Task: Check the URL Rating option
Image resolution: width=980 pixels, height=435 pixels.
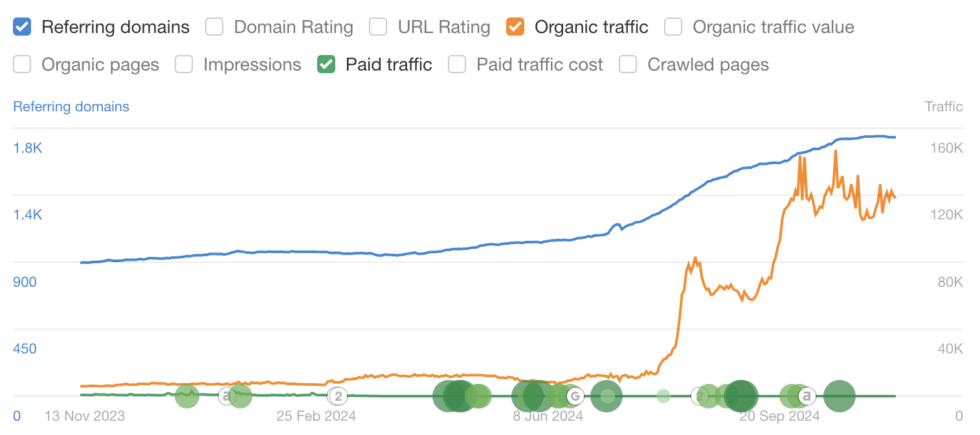Action: (x=378, y=27)
